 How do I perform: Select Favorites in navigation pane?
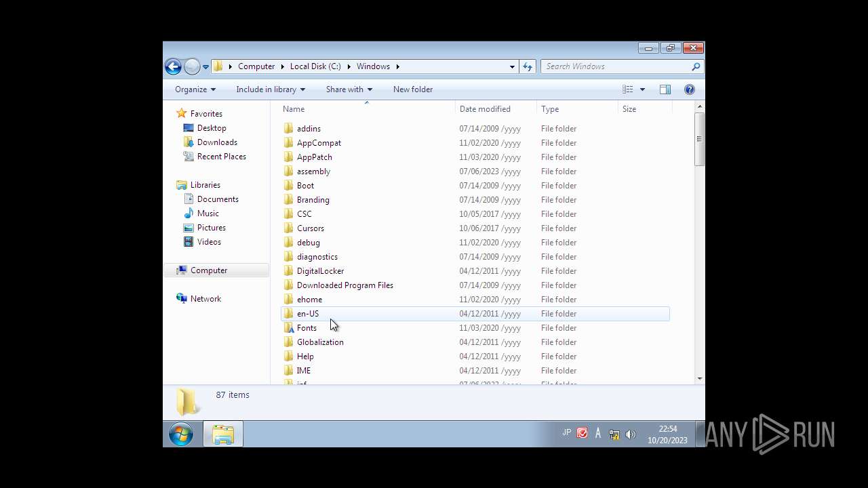pyautogui.click(x=206, y=114)
